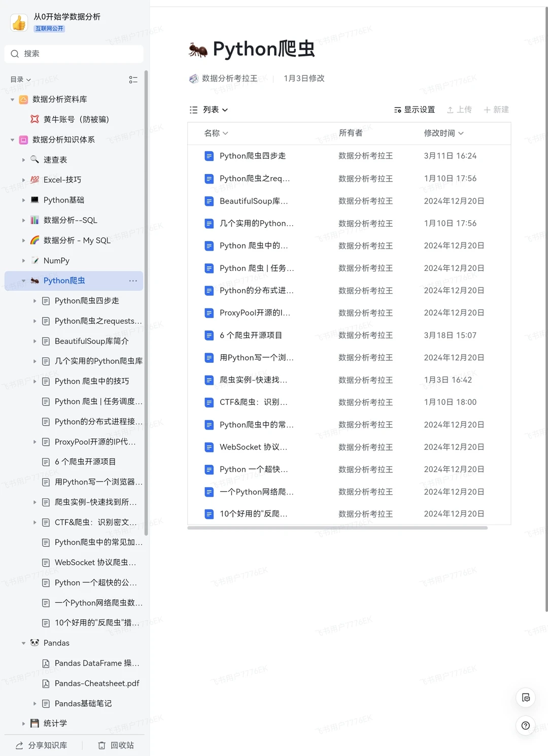Click the Excel-技巧 icon in the sidebar
The height and width of the screenshot is (756, 548).
coord(35,180)
